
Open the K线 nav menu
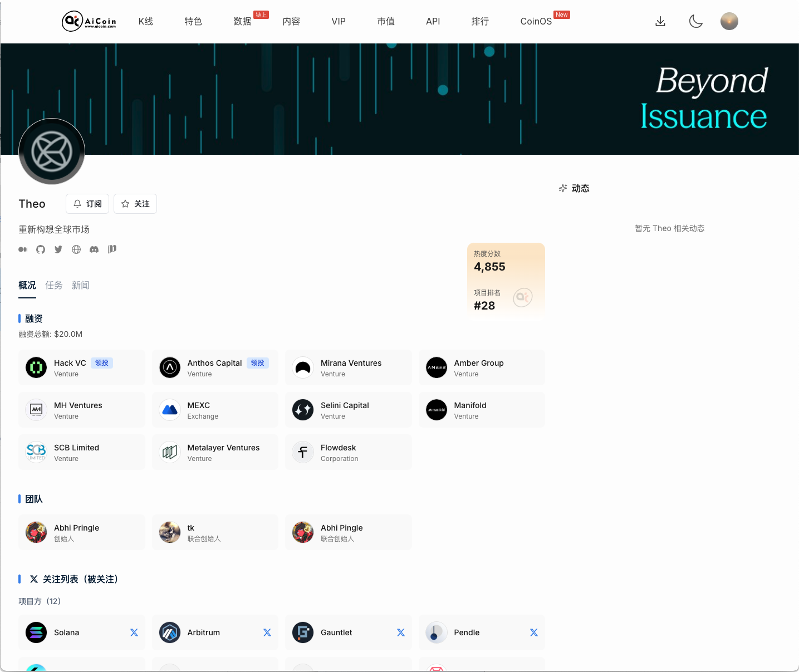coord(146,21)
